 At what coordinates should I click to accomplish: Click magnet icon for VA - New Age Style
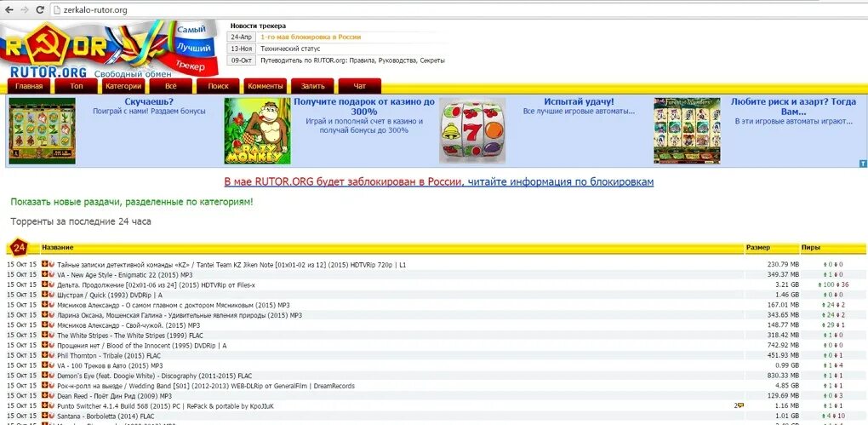(x=51, y=274)
